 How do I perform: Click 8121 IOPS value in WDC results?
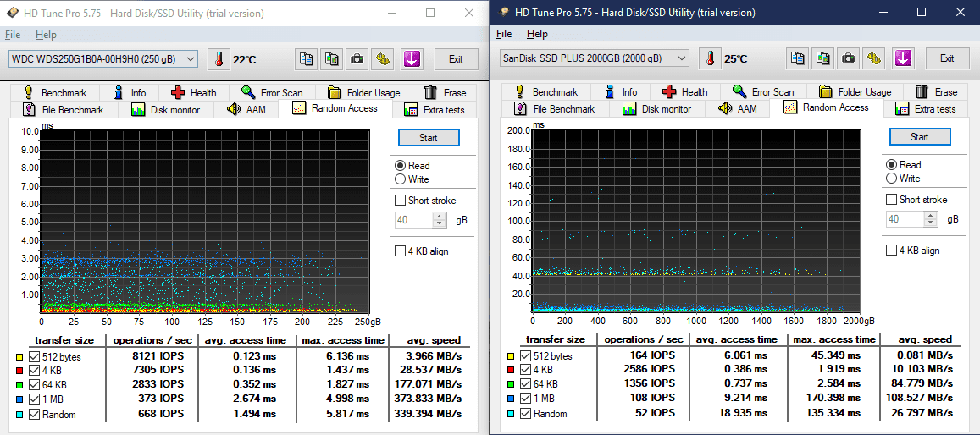[158, 357]
